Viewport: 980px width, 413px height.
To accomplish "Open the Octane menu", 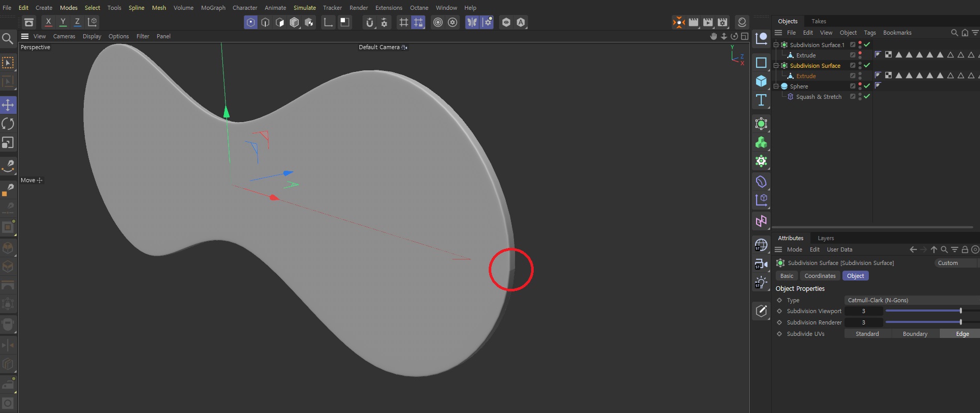I will tap(419, 8).
